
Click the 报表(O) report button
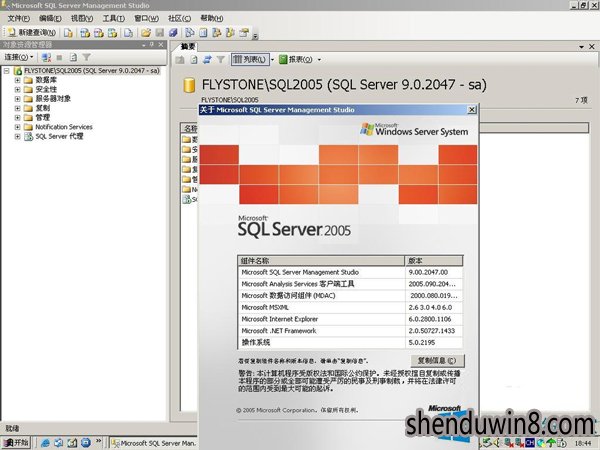296,59
